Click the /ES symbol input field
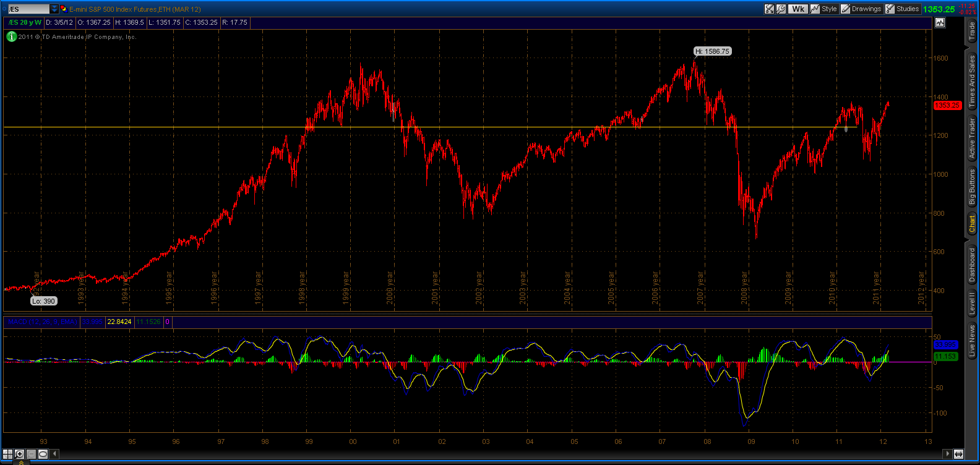Image resolution: width=980 pixels, height=465 pixels. 27,9
